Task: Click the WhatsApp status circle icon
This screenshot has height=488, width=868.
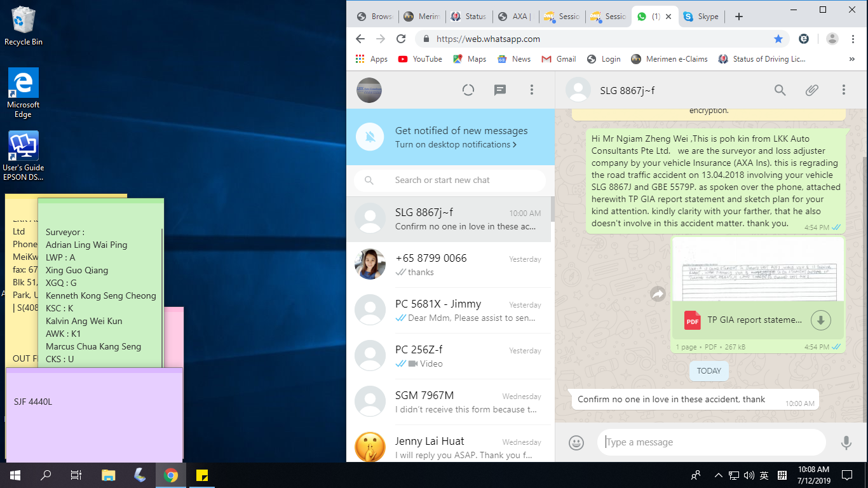Action: click(x=468, y=90)
